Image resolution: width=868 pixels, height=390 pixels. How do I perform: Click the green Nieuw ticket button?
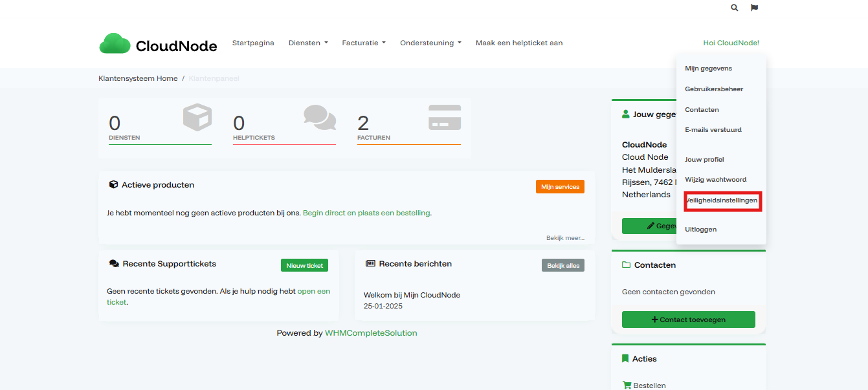[x=304, y=265]
